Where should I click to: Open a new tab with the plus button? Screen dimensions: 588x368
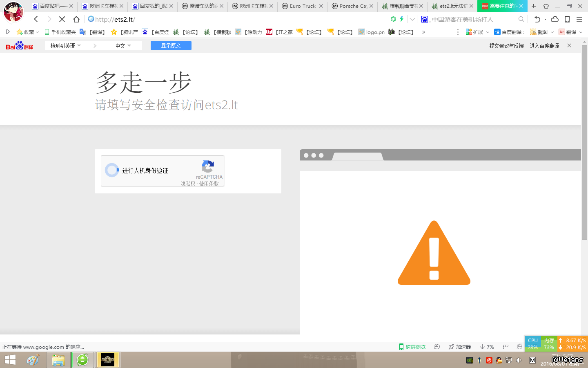534,6
